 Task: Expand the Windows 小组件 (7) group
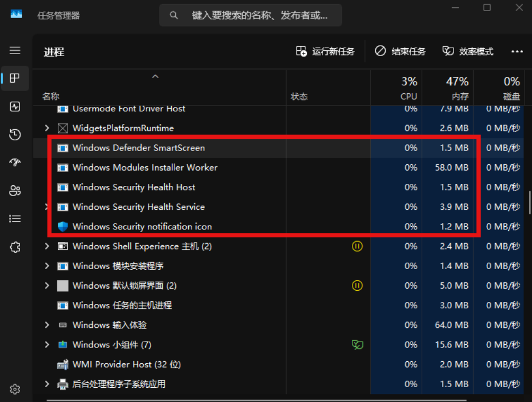point(47,345)
